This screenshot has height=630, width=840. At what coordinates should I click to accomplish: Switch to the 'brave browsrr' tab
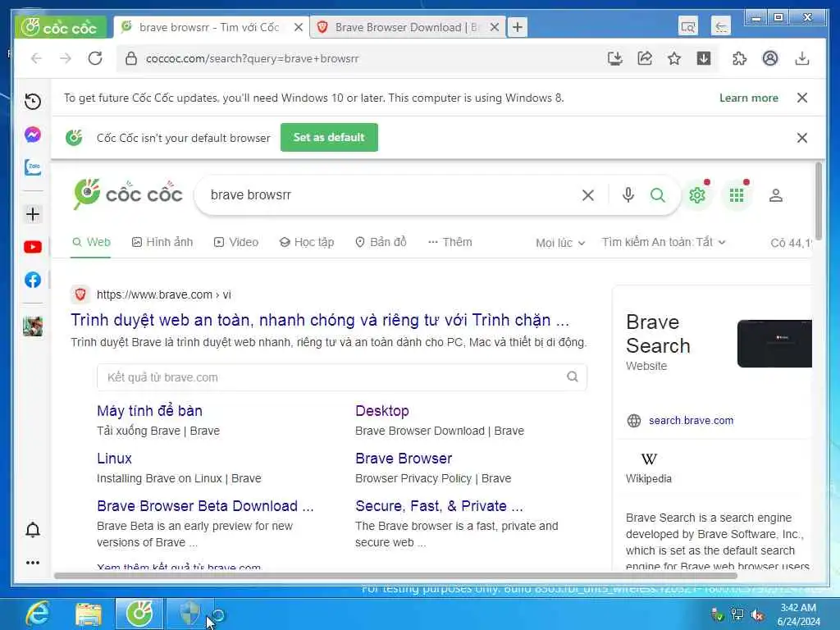tap(209, 27)
